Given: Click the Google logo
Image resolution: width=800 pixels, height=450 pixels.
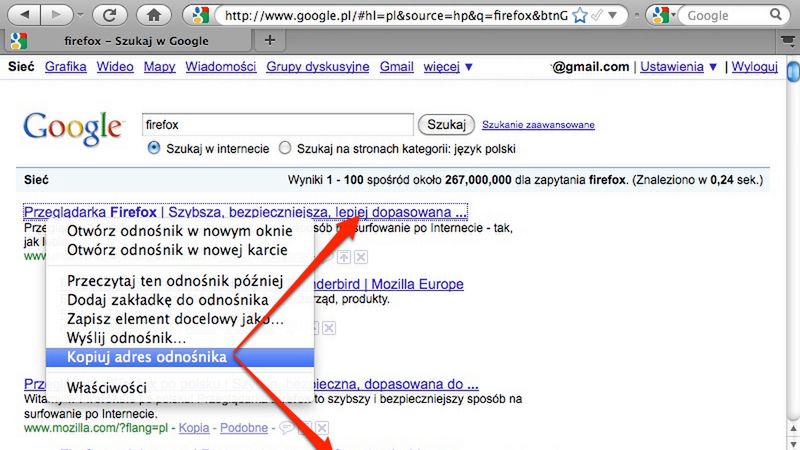Looking at the screenshot, I should (x=73, y=129).
